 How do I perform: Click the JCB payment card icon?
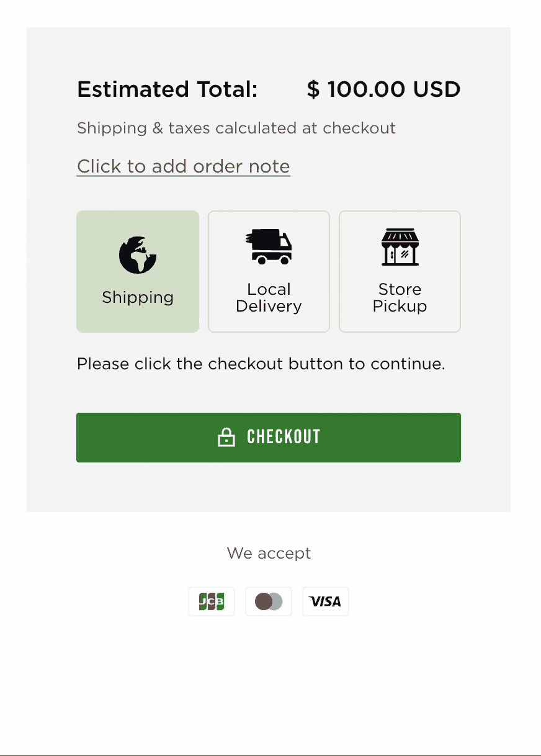tap(212, 601)
